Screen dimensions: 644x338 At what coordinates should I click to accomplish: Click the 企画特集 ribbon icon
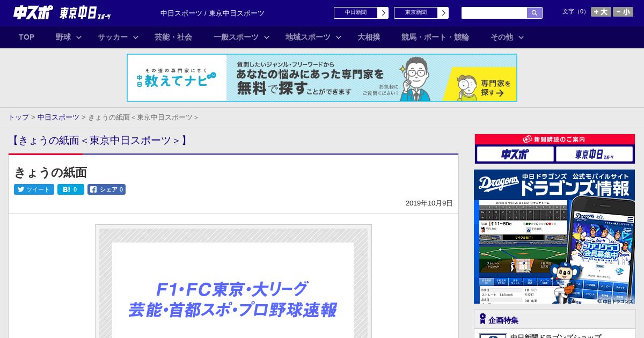(x=482, y=319)
